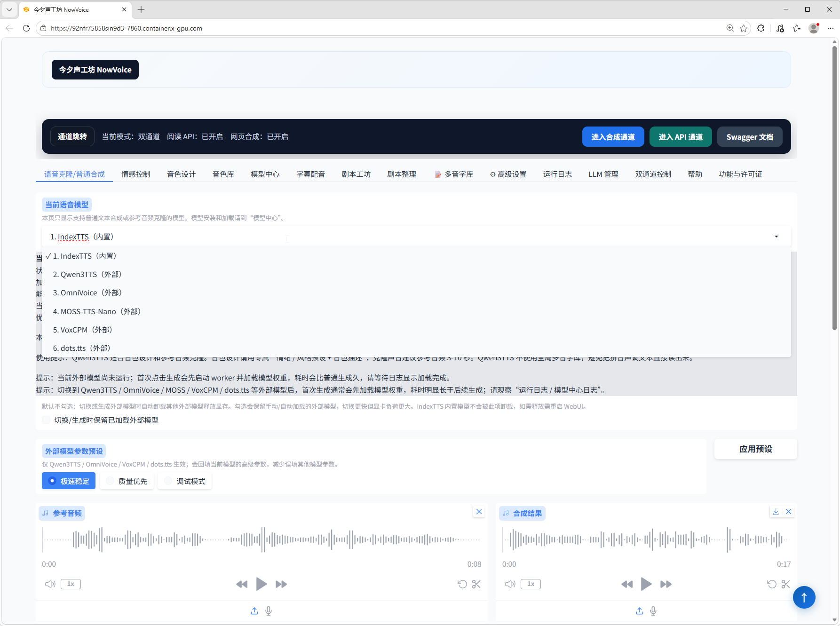Rewind the synthesis result player
The height and width of the screenshot is (626, 840).
[x=627, y=584]
